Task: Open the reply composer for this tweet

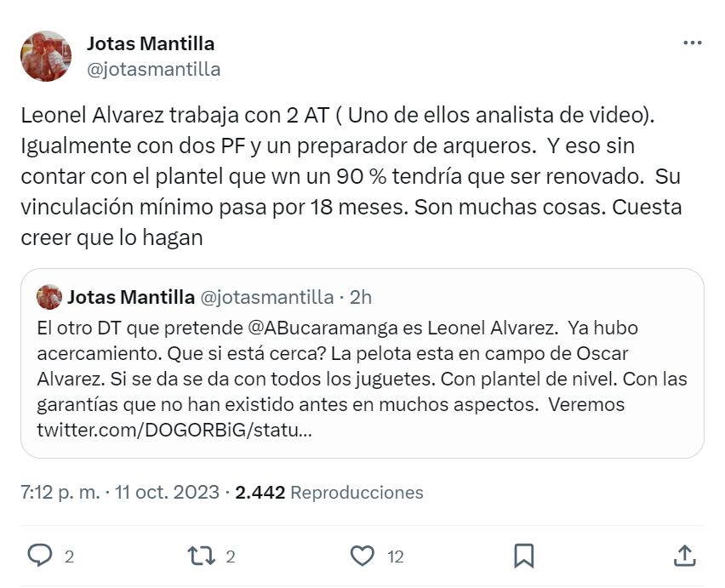Action: [43, 557]
